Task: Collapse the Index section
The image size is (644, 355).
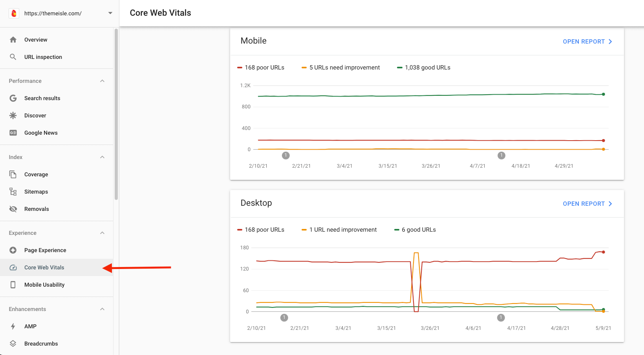Action: point(102,157)
